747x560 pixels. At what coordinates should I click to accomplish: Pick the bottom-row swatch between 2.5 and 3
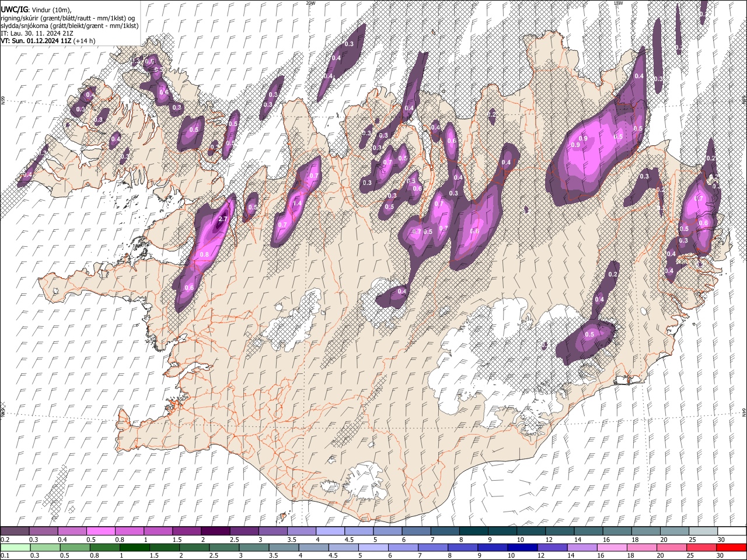click(x=224, y=548)
